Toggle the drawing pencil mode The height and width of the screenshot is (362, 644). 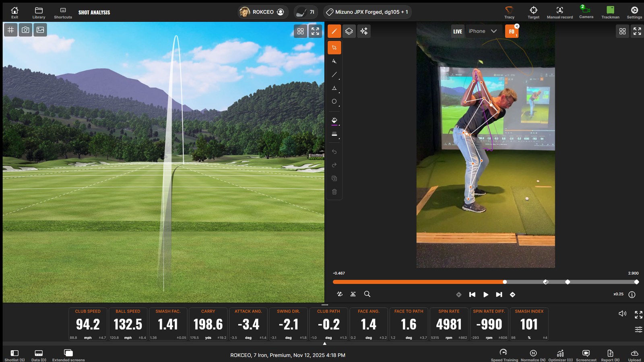pos(334,31)
